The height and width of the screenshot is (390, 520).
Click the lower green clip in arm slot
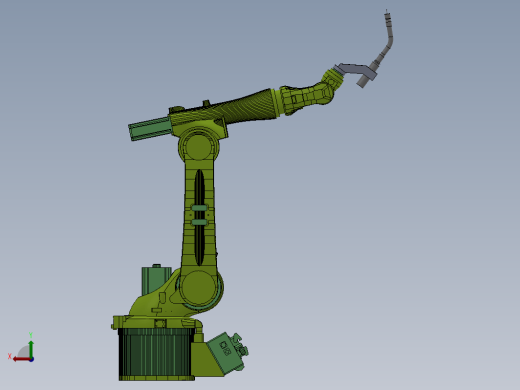(199, 222)
